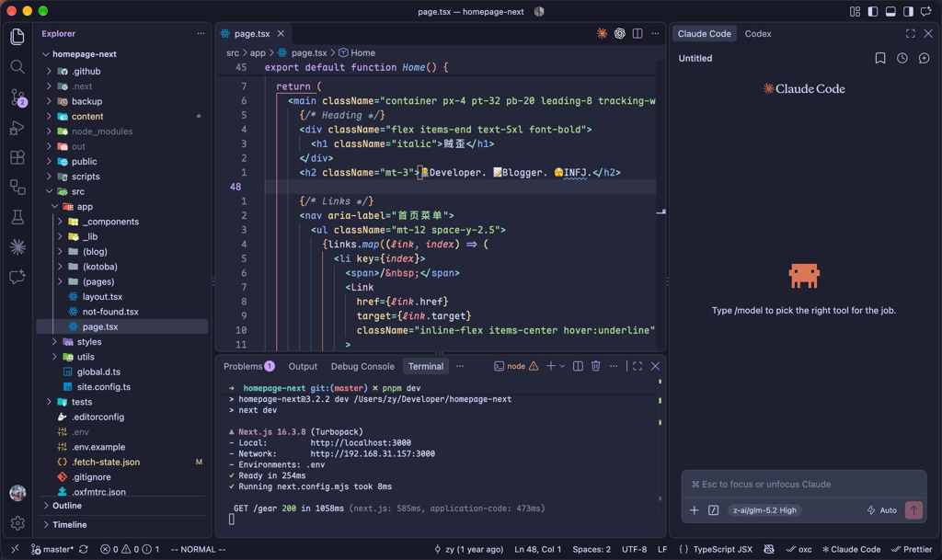
Task: Focus the Claude message input field
Action: [x=804, y=485]
